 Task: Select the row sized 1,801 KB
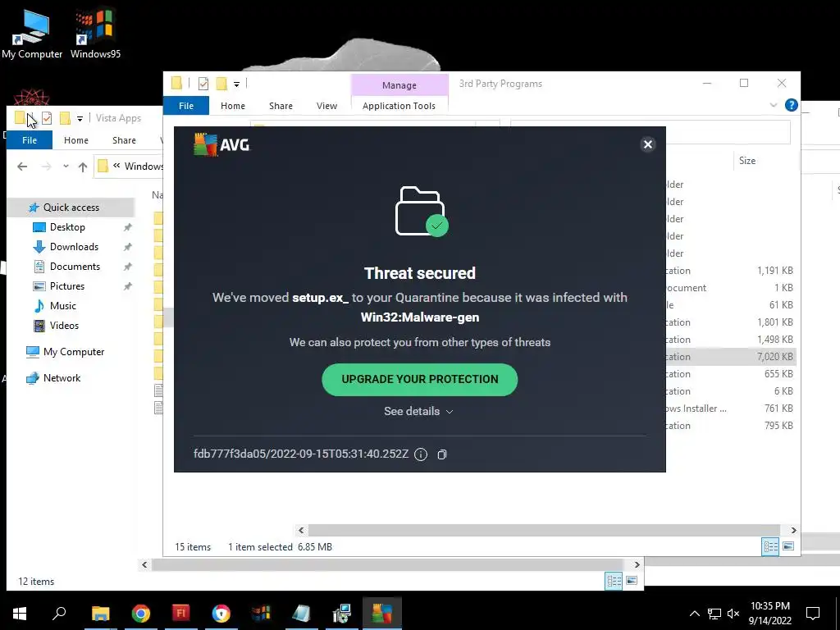click(730, 322)
